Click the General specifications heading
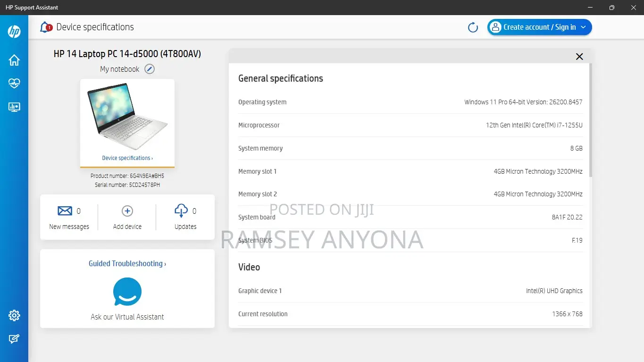 pos(281,78)
